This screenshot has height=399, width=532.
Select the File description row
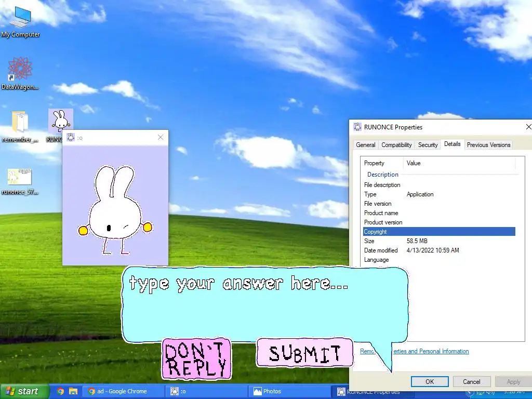(x=439, y=185)
